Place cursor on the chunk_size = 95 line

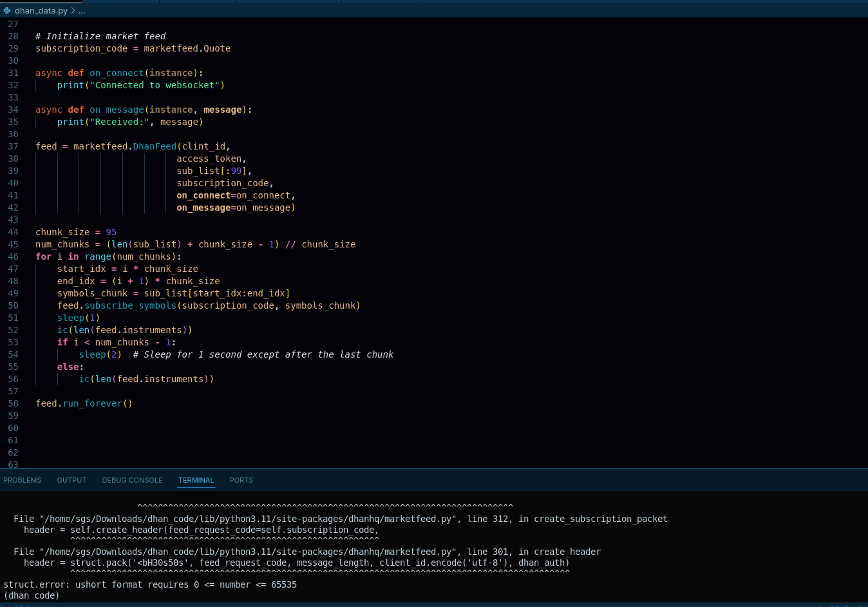tap(77, 232)
